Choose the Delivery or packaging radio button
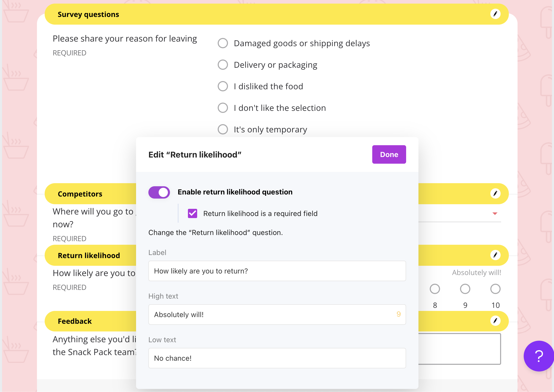 (223, 65)
